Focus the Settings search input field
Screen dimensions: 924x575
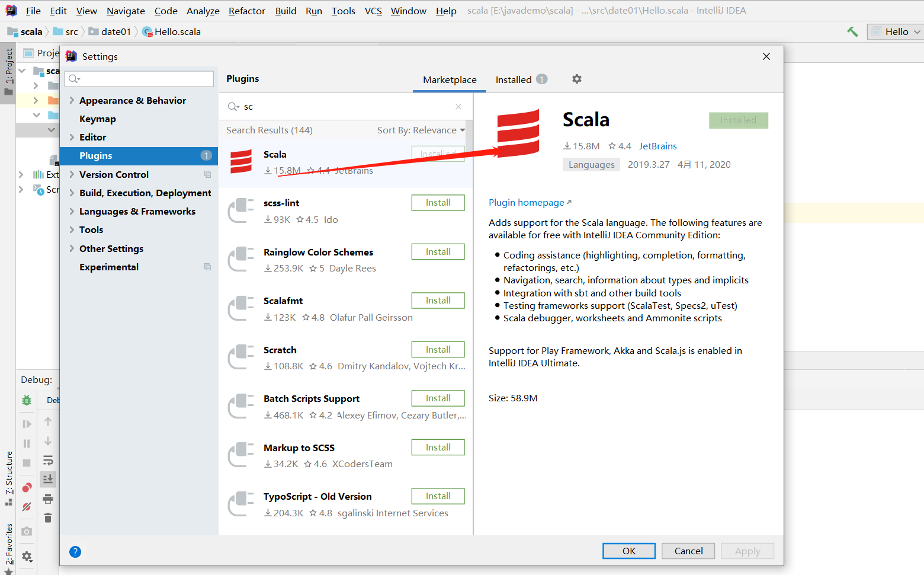(139, 79)
